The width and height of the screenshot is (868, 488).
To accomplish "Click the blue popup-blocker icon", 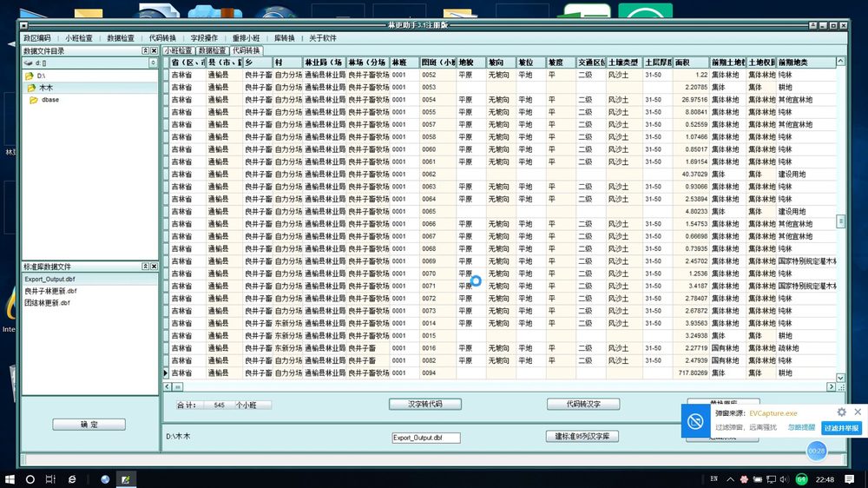I will pyautogui.click(x=695, y=421).
